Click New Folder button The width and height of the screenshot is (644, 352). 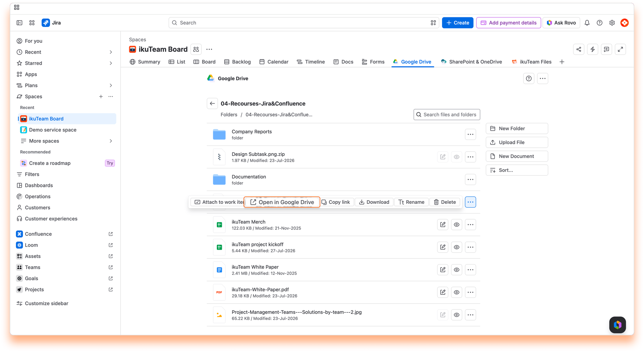coord(517,128)
